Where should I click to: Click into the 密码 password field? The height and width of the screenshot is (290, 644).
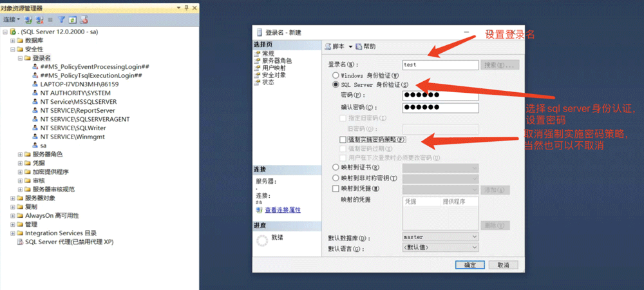click(x=440, y=95)
